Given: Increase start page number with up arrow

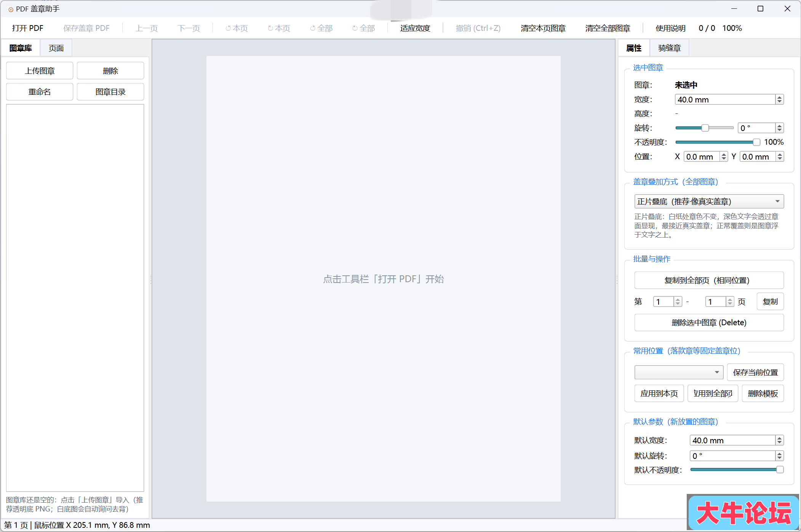Looking at the screenshot, I should pyautogui.click(x=678, y=299).
